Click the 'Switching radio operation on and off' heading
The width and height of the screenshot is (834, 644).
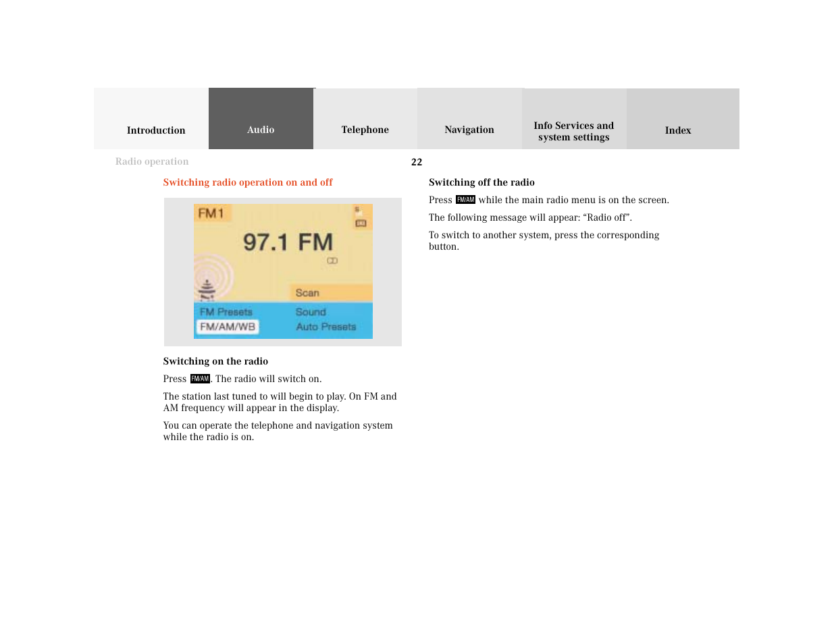pos(248,182)
